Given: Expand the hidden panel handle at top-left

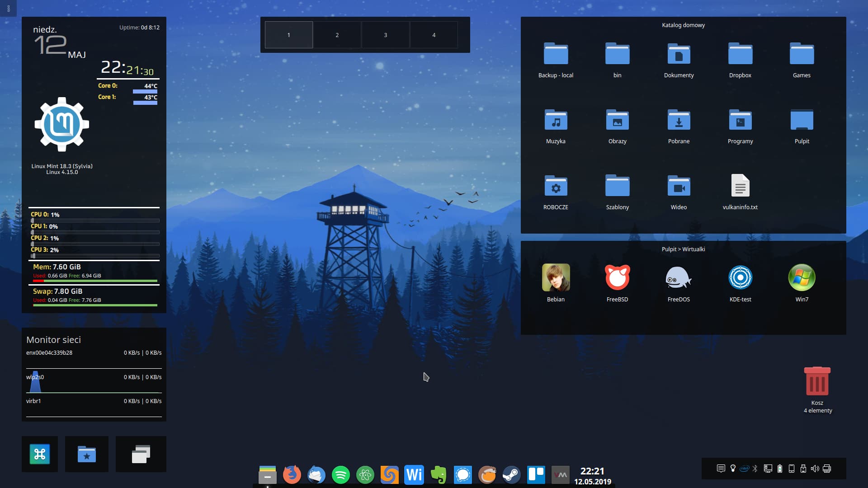Looking at the screenshot, I should [8, 9].
